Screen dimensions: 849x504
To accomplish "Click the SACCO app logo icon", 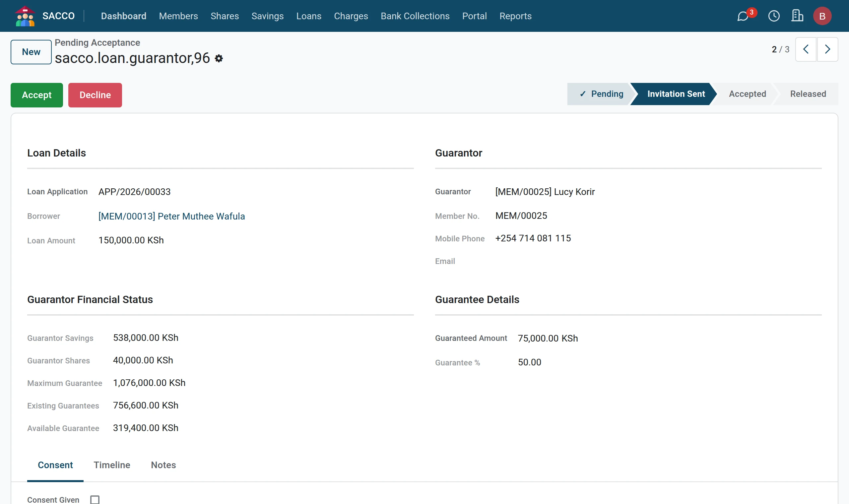I will point(25,16).
